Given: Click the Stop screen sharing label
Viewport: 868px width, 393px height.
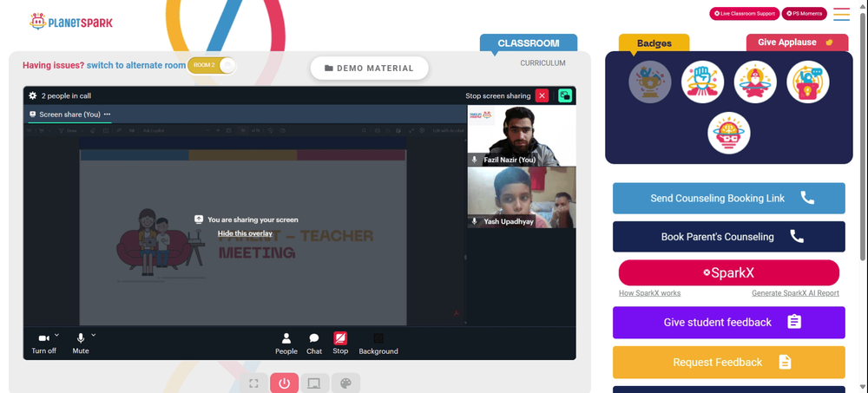Looking at the screenshot, I should [x=497, y=95].
